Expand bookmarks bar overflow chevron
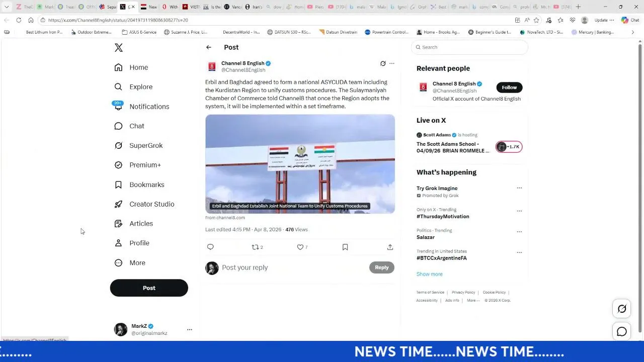644x362 pixels. tap(633, 32)
